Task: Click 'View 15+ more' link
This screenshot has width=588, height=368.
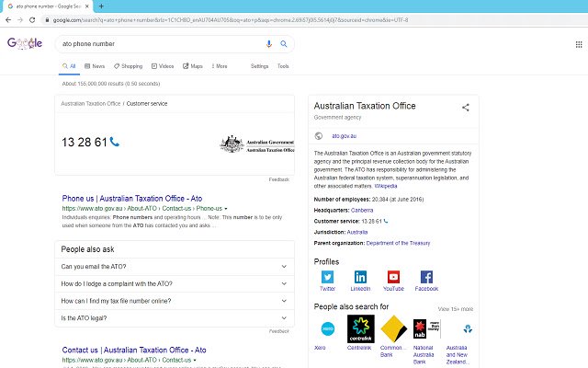Action: tap(456, 309)
